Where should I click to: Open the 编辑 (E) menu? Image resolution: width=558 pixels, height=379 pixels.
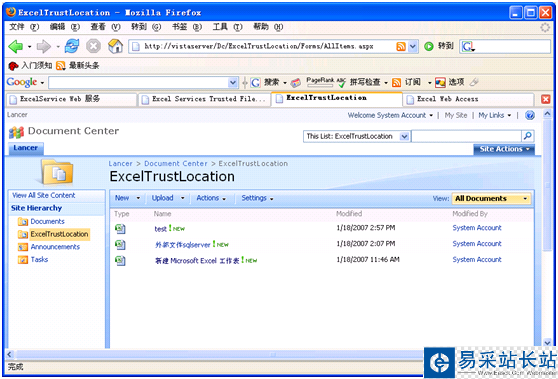click(65, 27)
